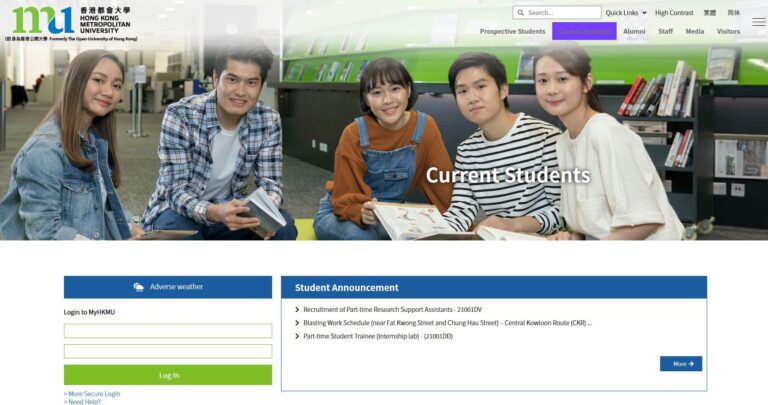Image resolution: width=768 pixels, height=405 pixels.
Task: Click the Search input field
Action: pyautogui.click(x=557, y=13)
